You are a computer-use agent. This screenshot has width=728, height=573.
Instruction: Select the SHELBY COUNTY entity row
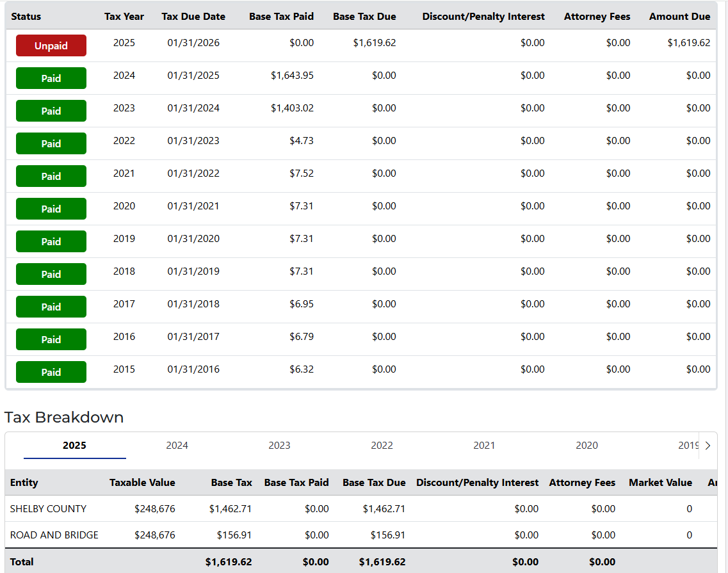48,509
